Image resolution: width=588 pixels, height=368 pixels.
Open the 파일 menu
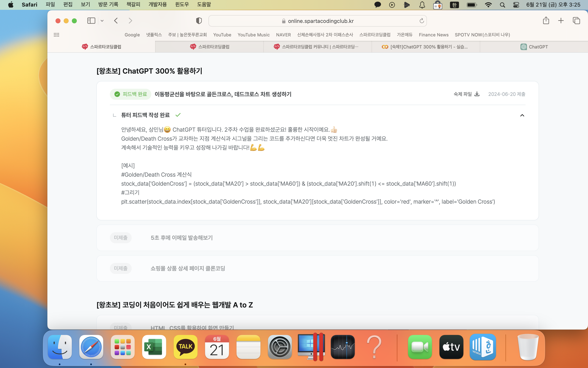50,5
